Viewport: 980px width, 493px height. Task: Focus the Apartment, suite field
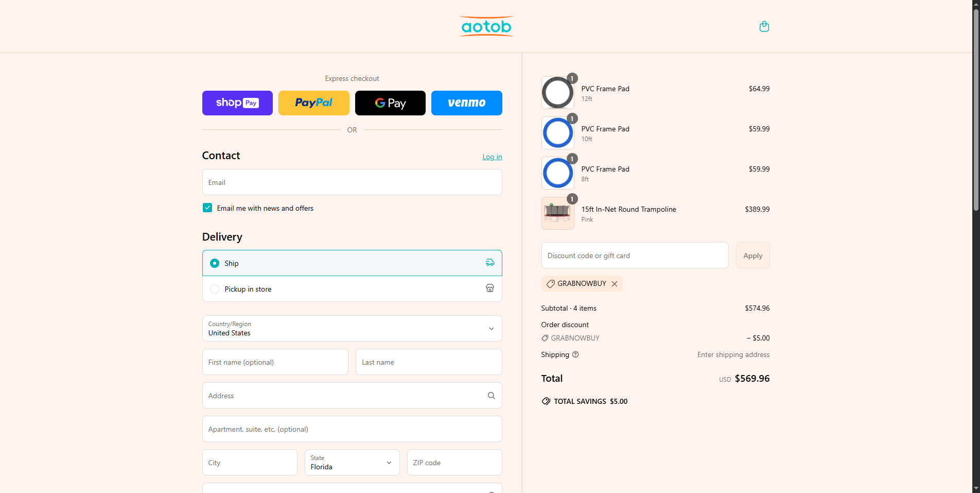(x=352, y=429)
